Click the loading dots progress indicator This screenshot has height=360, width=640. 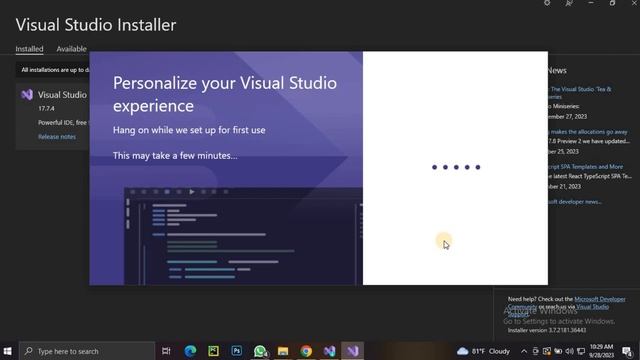pyautogui.click(x=456, y=167)
